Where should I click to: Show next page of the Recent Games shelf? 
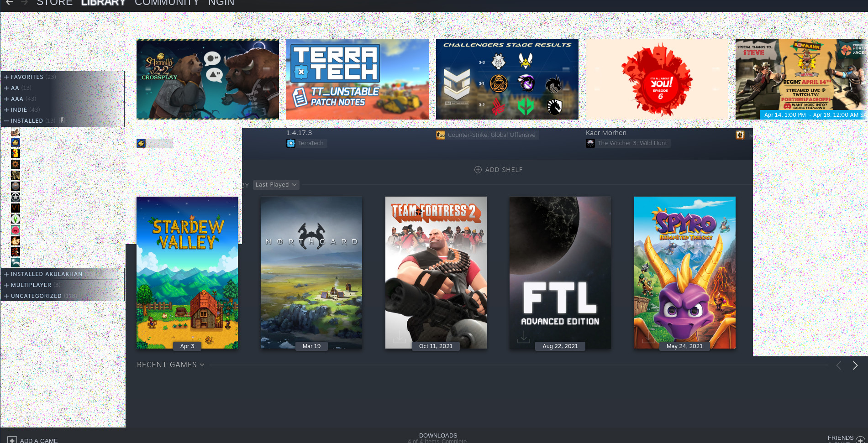855,365
